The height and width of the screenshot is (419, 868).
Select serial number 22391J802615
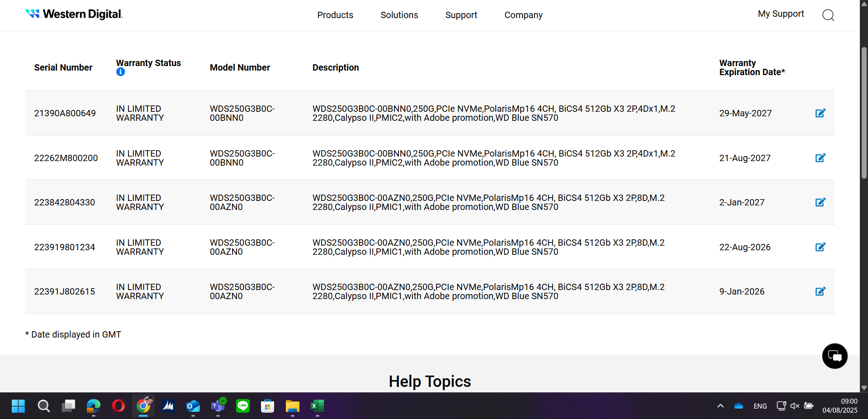(65, 291)
